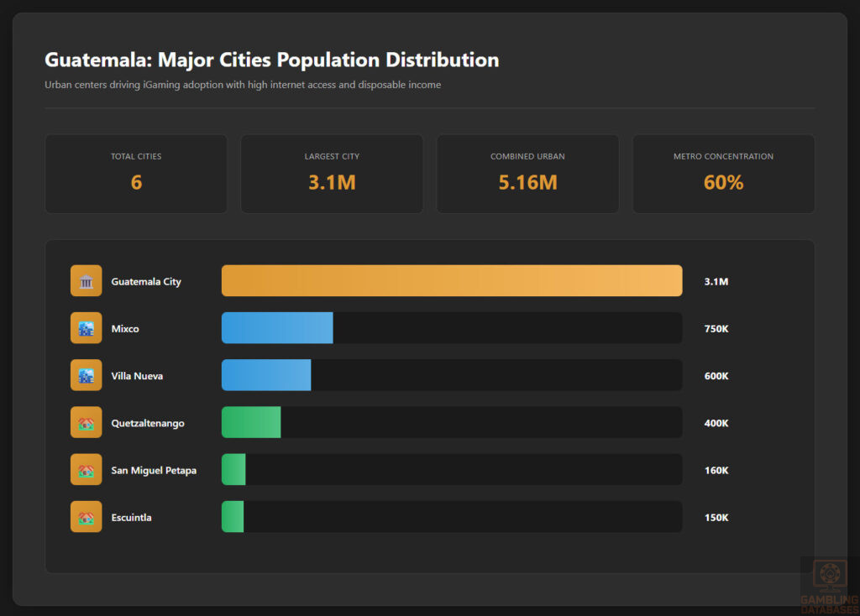860x616 pixels.
Task: Click the Guatemala City bank building icon
Action: (85, 280)
